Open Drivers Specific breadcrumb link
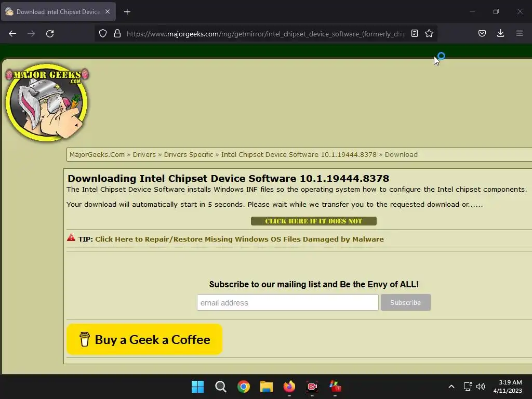The width and height of the screenshot is (532, 399). pos(189,155)
